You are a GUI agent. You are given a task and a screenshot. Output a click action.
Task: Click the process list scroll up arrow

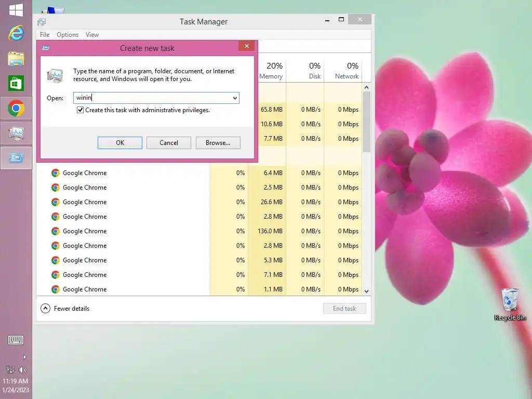pos(366,87)
